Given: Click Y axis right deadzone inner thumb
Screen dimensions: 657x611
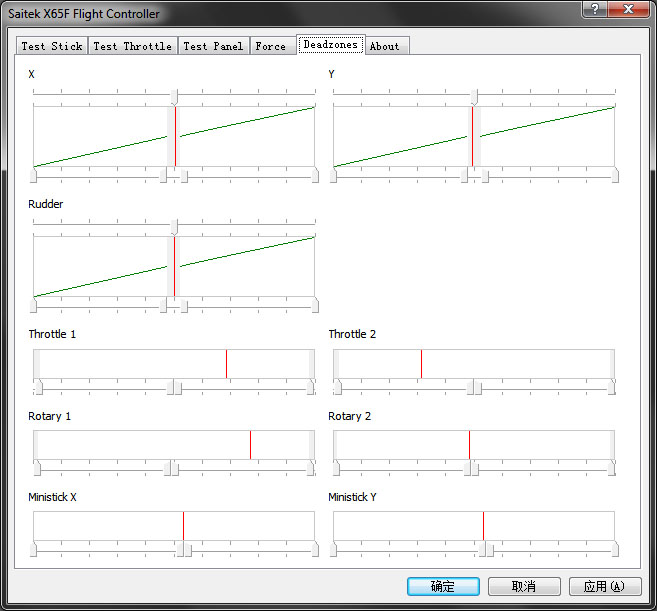Looking at the screenshot, I should click(x=485, y=175).
